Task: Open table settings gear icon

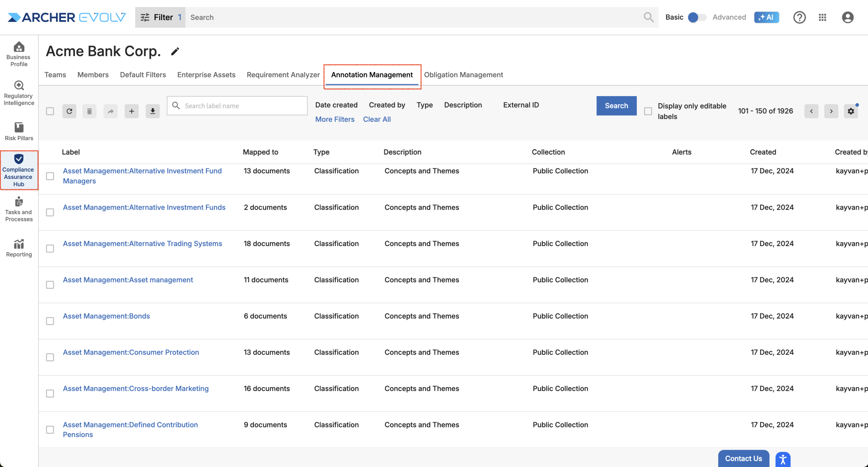Action: (x=851, y=111)
